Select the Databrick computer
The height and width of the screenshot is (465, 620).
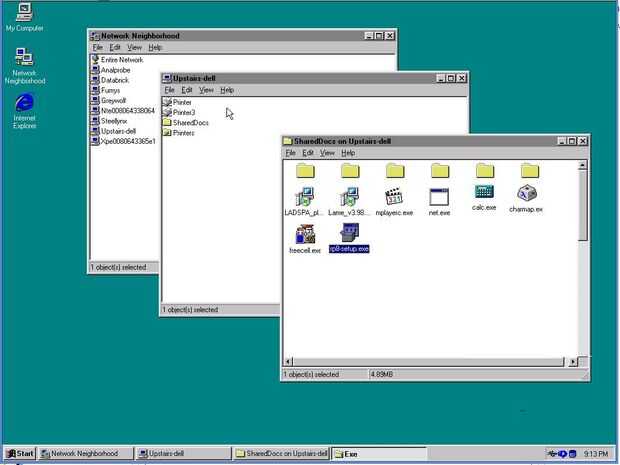(110, 80)
